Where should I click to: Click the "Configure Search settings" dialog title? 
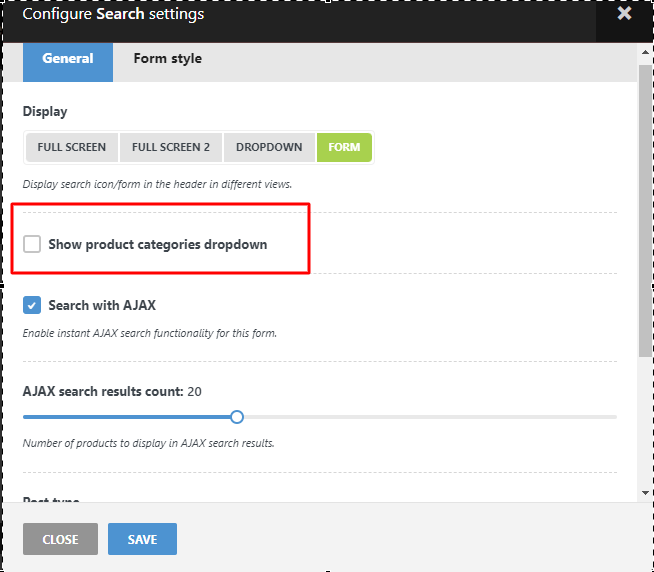(113, 15)
